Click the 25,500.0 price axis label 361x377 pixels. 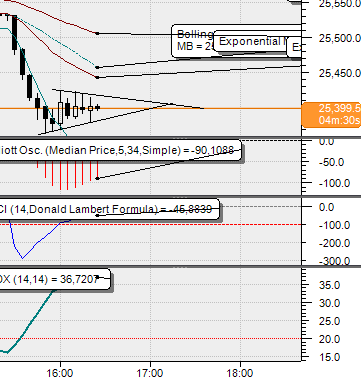tap(340, 38)
